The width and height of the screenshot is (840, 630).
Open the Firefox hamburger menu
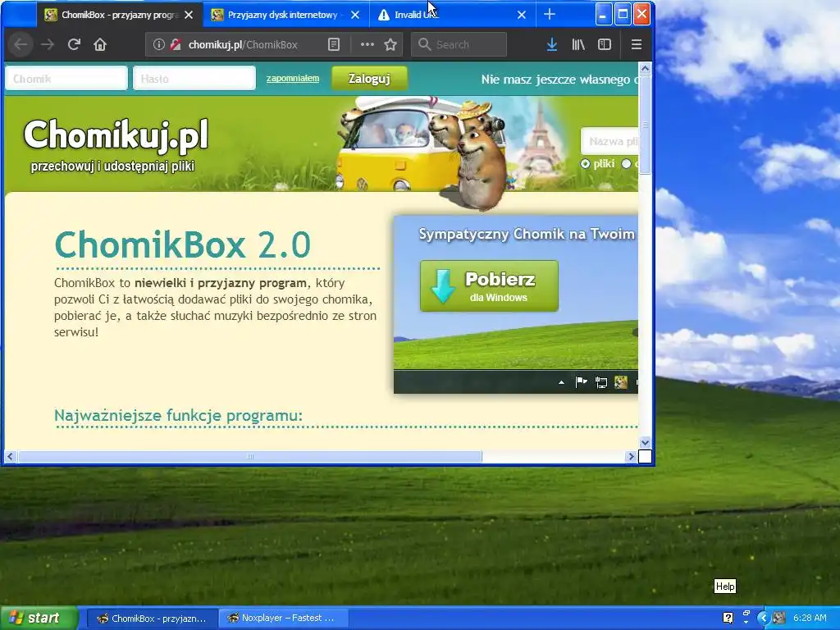point(637,44)
